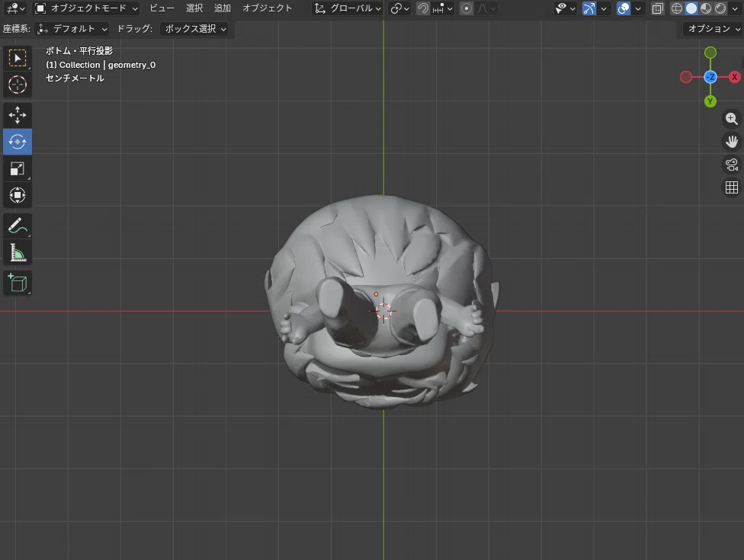Open the Object Mode dropdown
Screen dimensions: 744x560
pyautogui.click(x=87, y=8)
